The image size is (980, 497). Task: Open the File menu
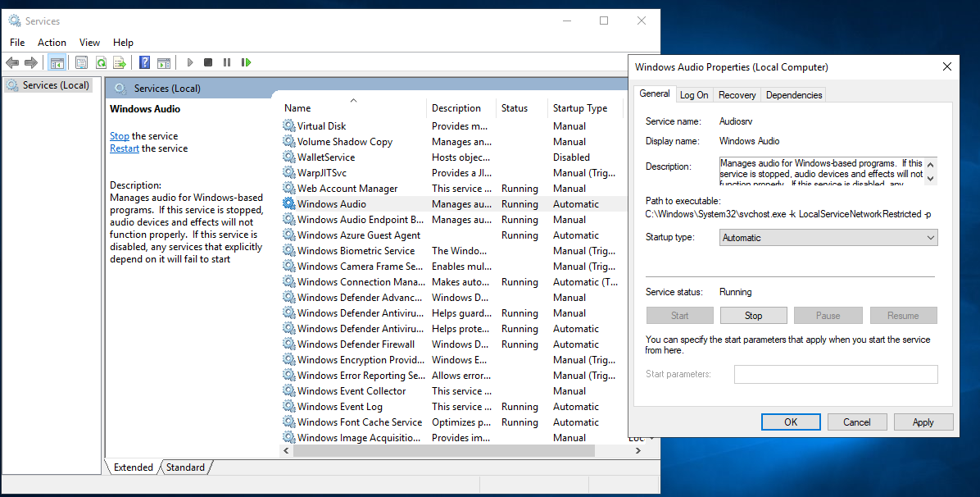[x=17, y=43]
